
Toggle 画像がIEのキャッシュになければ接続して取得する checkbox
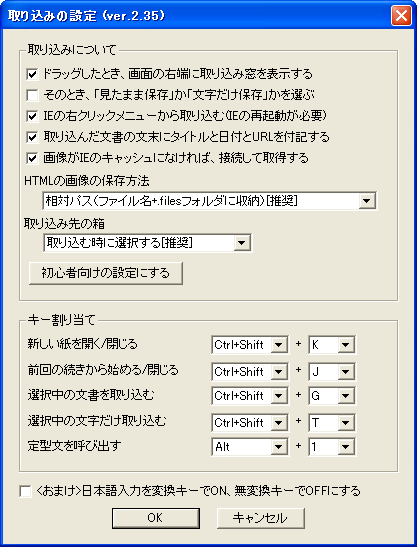(x=32, y=158)
